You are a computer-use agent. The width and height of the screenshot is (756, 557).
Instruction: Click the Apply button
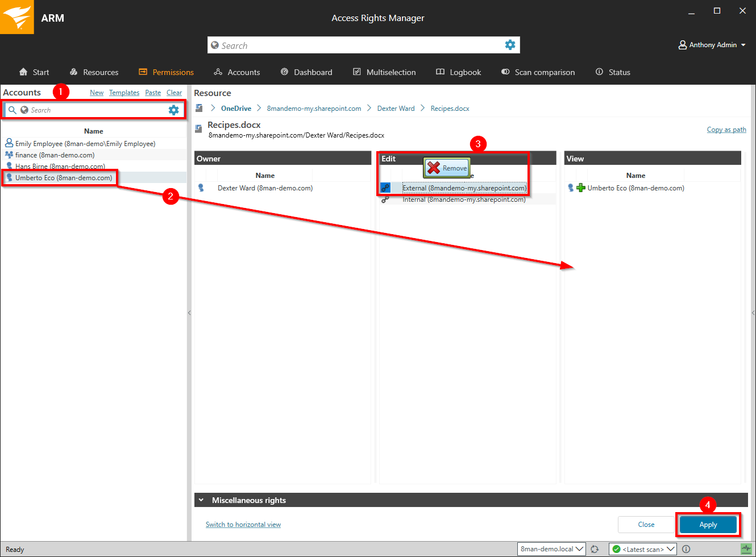coord(708,525)
